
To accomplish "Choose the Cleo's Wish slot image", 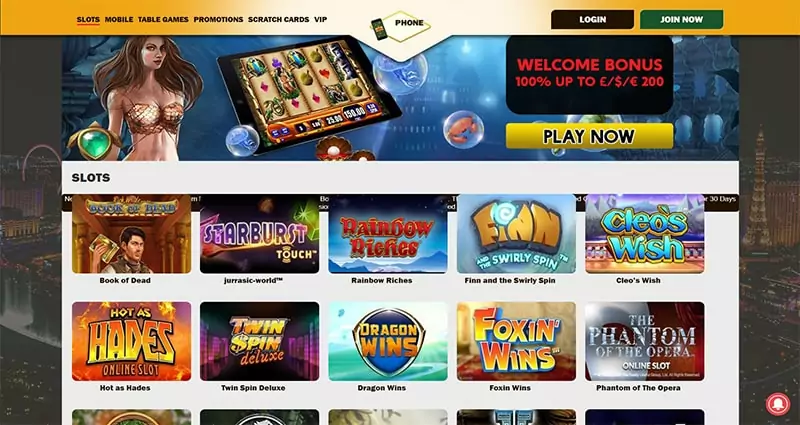I will [645, 234].
